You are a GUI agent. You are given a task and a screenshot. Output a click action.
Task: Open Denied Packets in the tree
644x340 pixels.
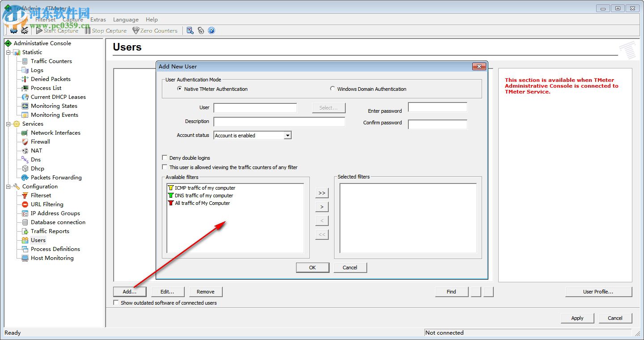pyautogui.click(x=51, y=79)
